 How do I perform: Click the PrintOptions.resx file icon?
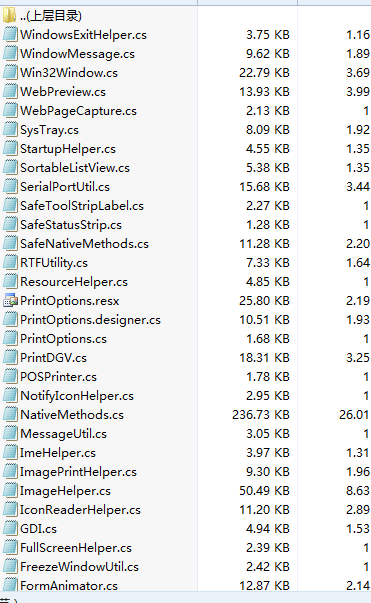[x=10, y=301]
